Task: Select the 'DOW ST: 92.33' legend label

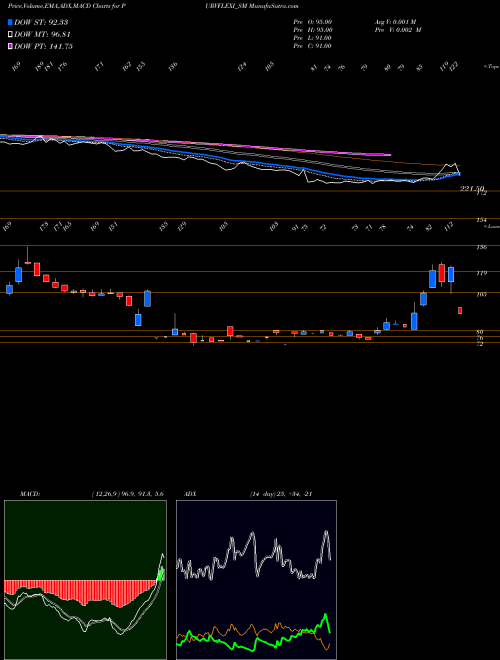Action: tap(41, 22)
